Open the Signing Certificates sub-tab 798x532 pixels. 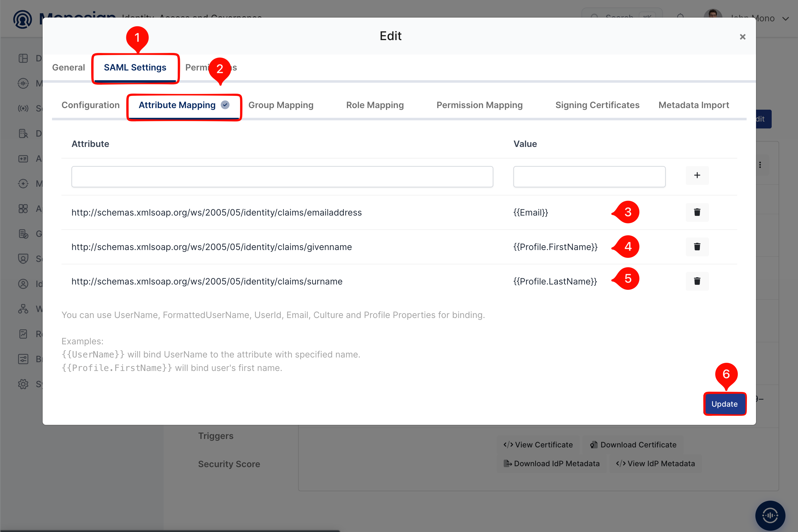click(597, 105)
